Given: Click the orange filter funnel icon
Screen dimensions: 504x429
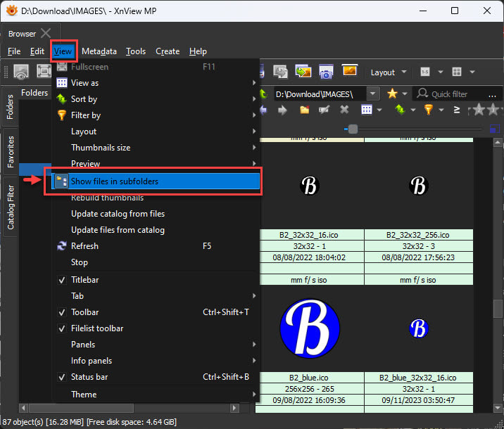Looking at the screenshot, I should 429,110.
